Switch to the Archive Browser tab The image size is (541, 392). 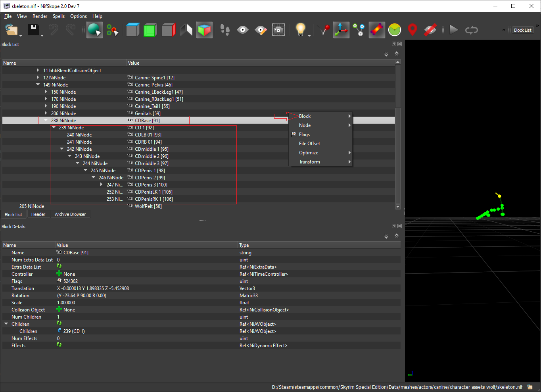[70, 214]
